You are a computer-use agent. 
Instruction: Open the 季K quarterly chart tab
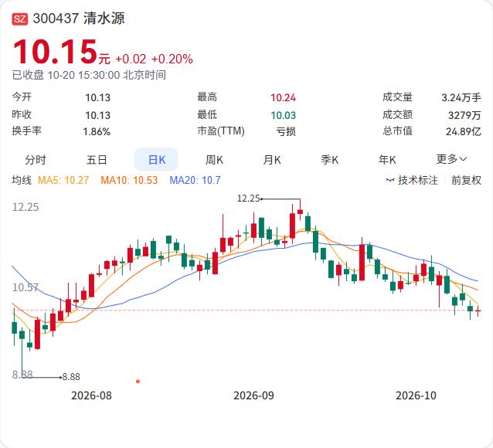click(329, 160)
